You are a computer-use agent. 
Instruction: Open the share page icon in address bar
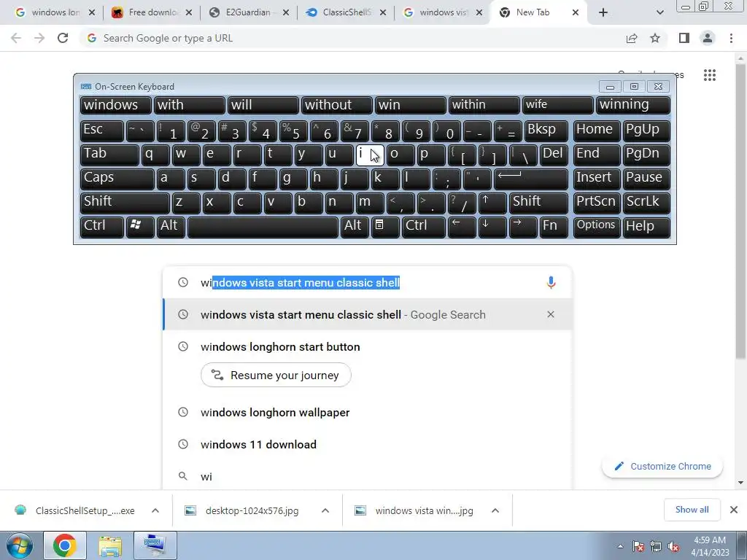coord(632,38)
